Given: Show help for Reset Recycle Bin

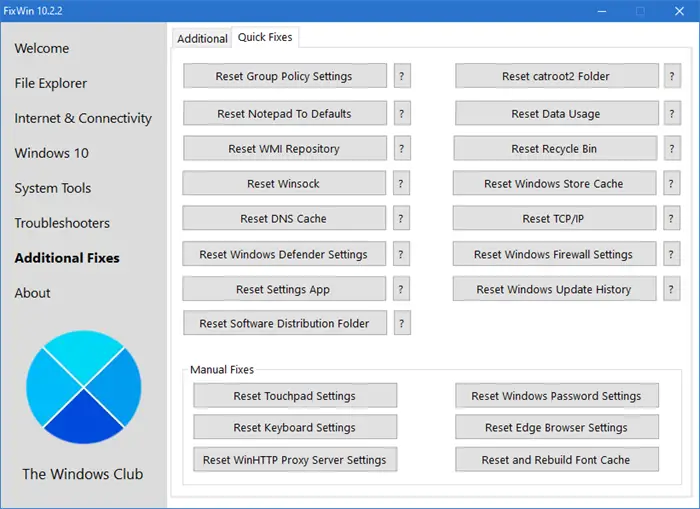Looking at the screenshot, I should (672, 148).
